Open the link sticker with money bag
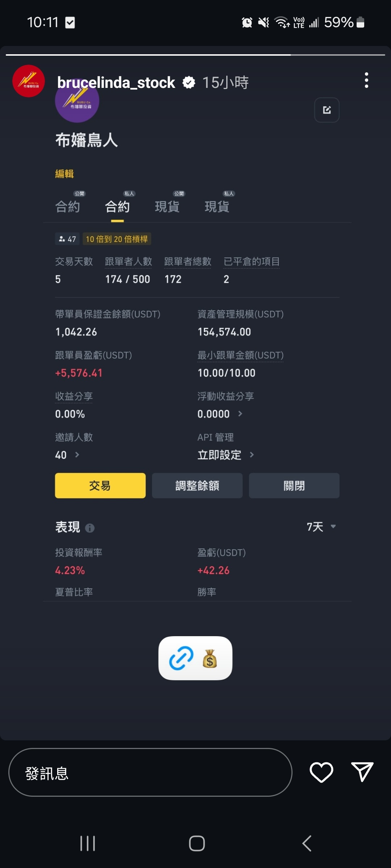Image resolution: width=391 pixels, height=868 pixels. (195, 658)
